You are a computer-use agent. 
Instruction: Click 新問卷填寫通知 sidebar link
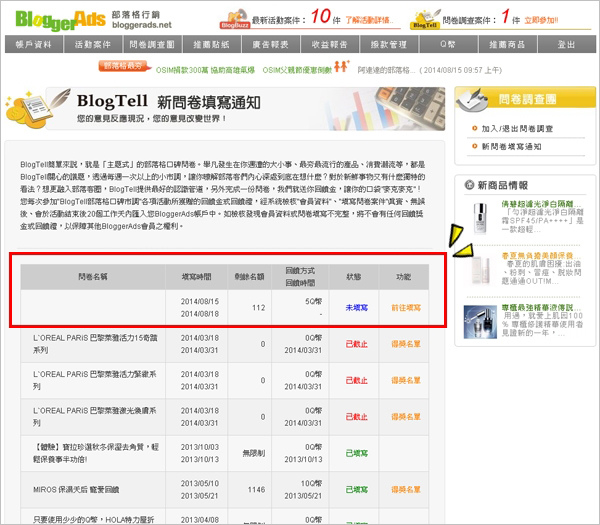click(511, 147)
